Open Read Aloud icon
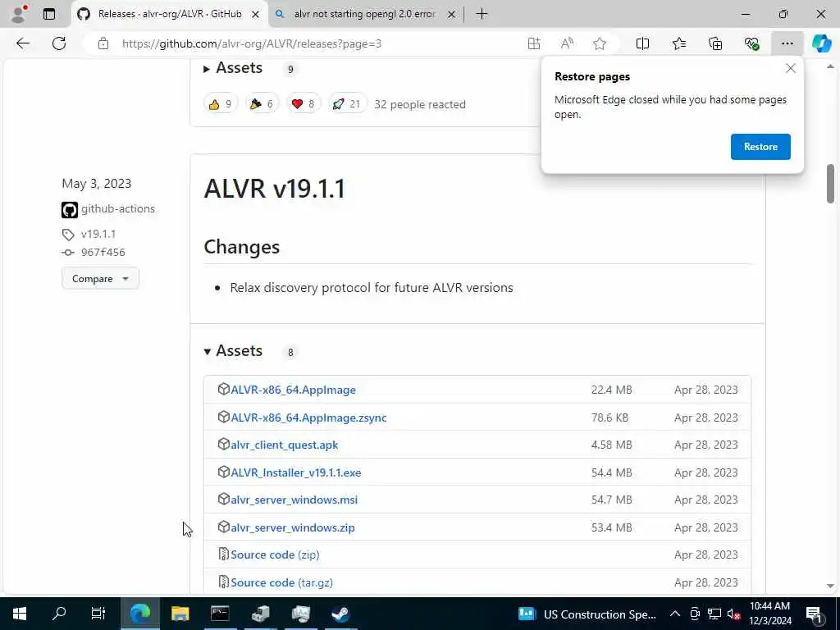The image size is (840, 630). tap(567, 43)
